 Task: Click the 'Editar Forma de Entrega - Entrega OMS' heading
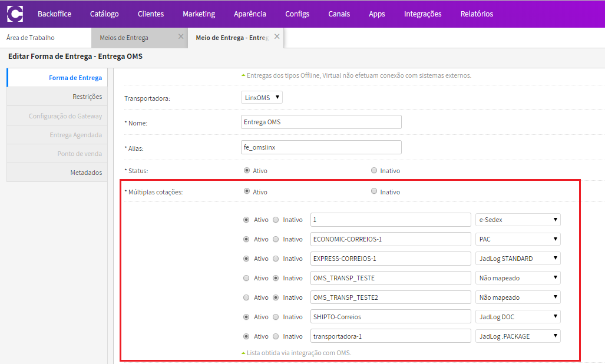point(75,57)
